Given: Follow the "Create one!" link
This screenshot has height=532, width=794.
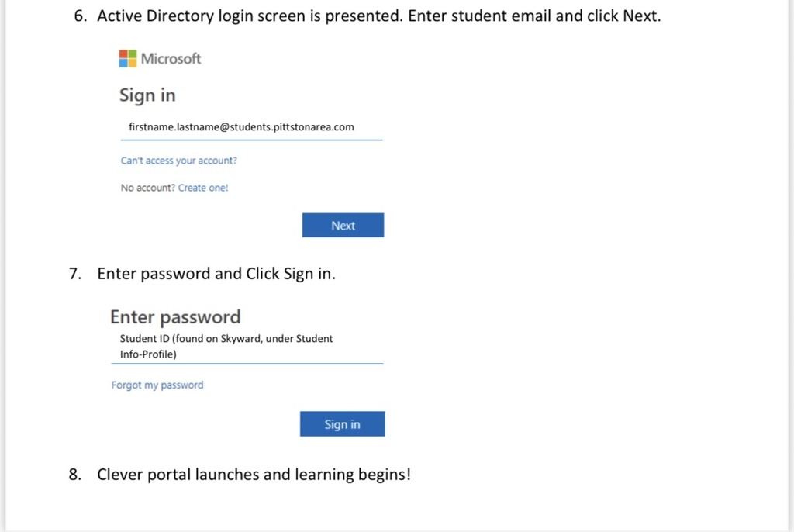Looking at the screenshot, I should 202,188.
